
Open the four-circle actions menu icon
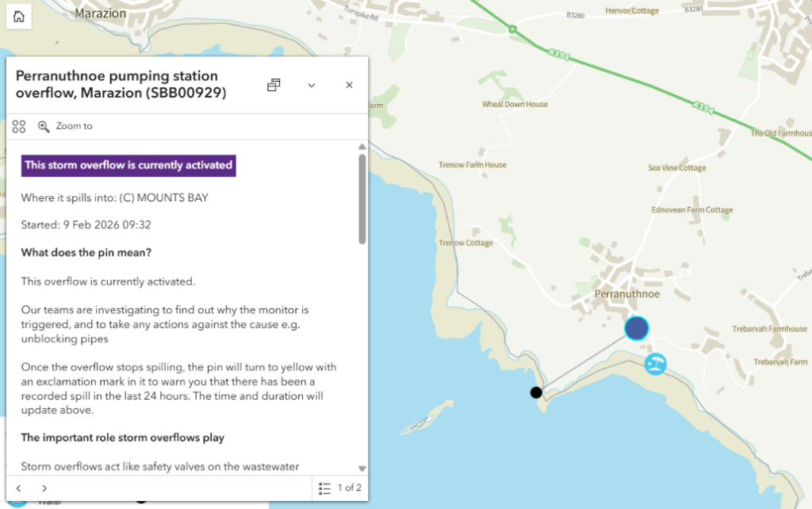click(19, 126)
